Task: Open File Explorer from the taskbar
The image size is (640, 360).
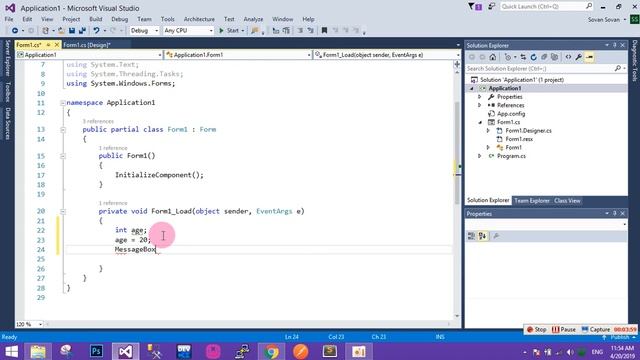Action: tap(38, 351)
